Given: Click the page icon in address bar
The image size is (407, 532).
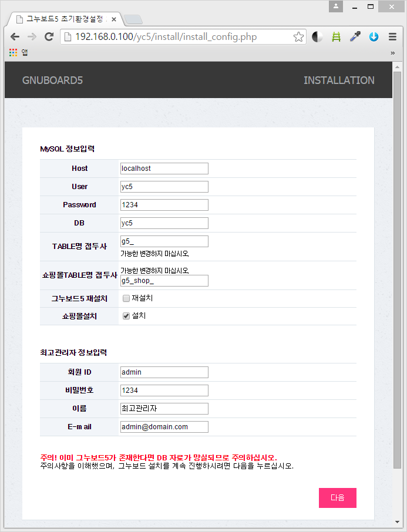Looking at the screenshot, I should pyautogui.click(x=68, y=36).
